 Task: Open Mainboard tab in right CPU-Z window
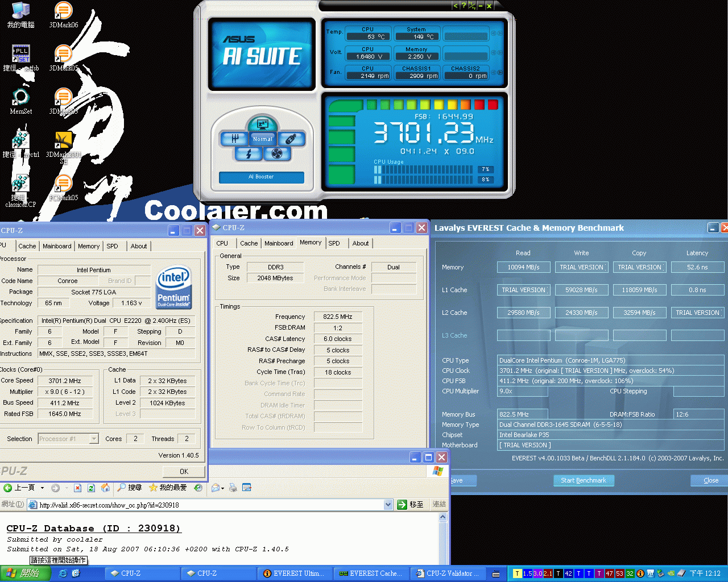click(279, 243)
